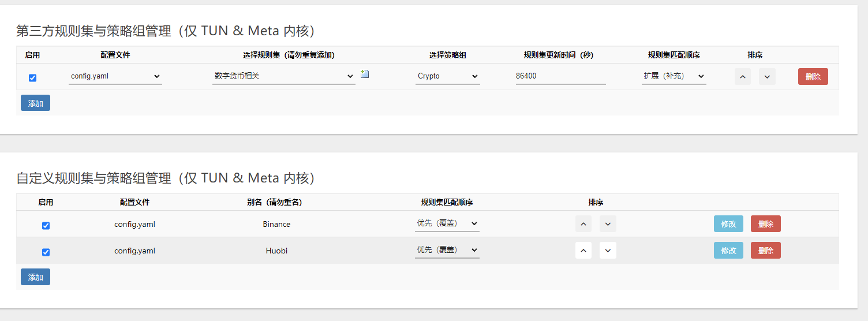Move the Binance row down

point(608,224)
